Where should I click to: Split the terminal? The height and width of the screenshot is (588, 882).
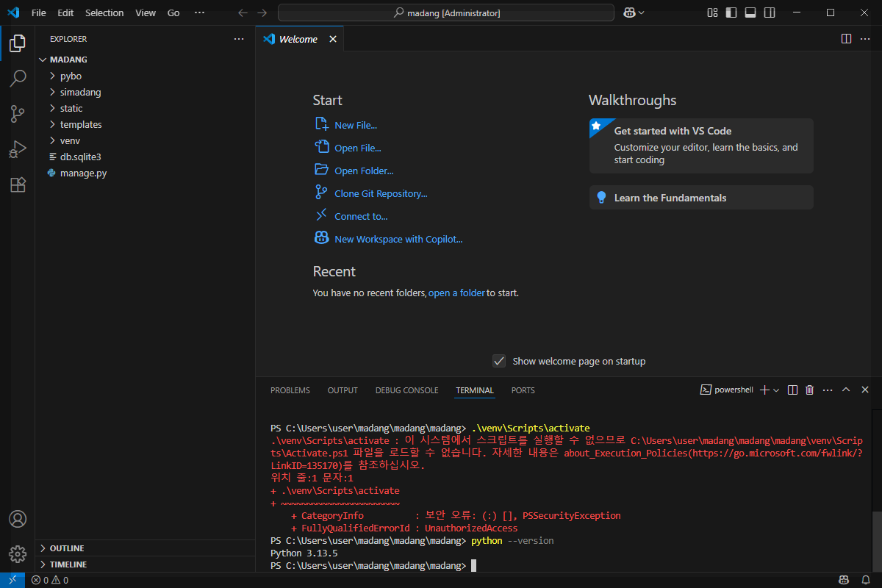coord(792,390)
